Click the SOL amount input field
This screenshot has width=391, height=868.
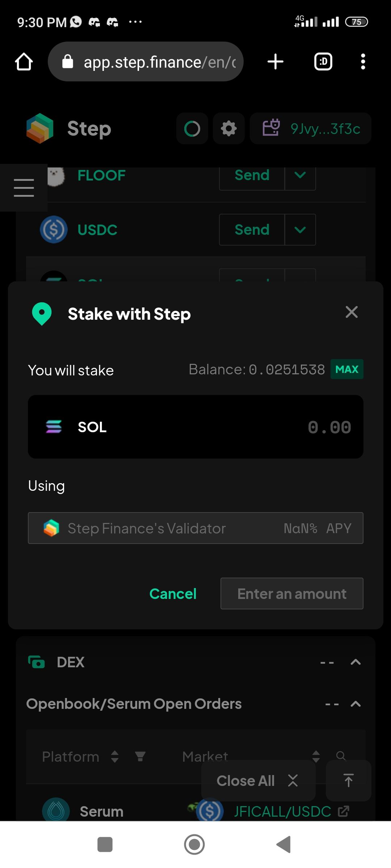[195, 427]
